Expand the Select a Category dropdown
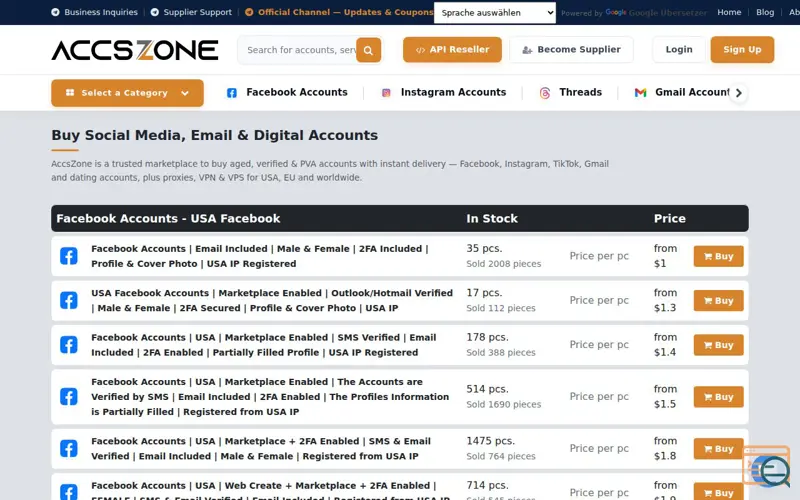 point(127,93)
